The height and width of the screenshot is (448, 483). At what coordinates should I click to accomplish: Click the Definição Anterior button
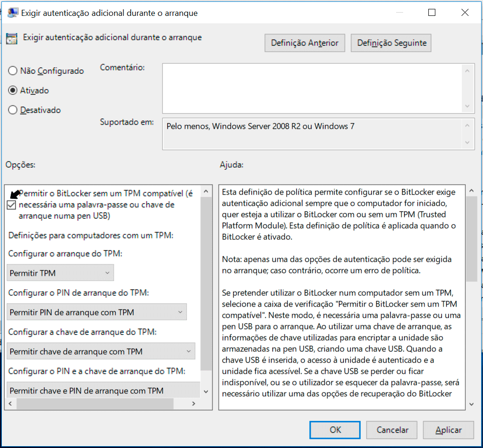pos(305,43)
